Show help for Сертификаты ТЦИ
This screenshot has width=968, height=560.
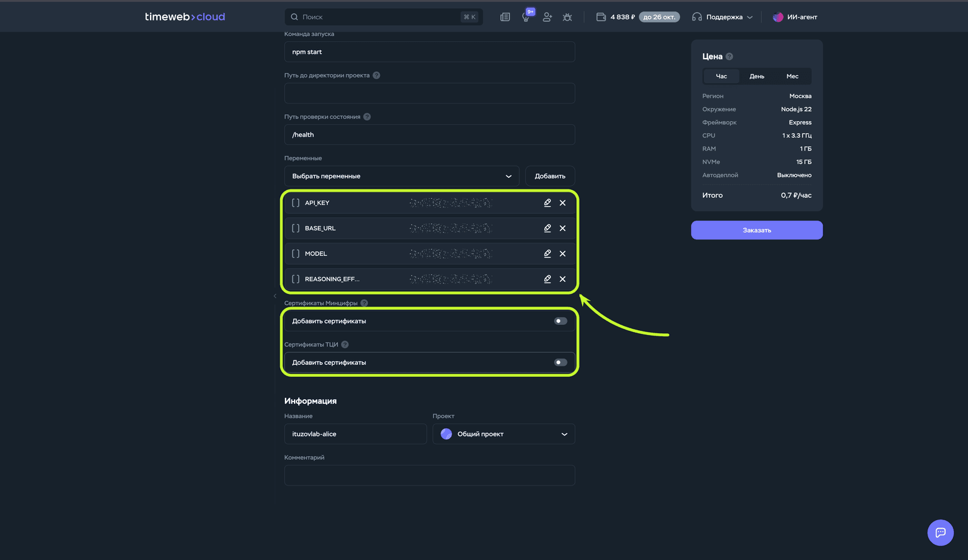345,344
